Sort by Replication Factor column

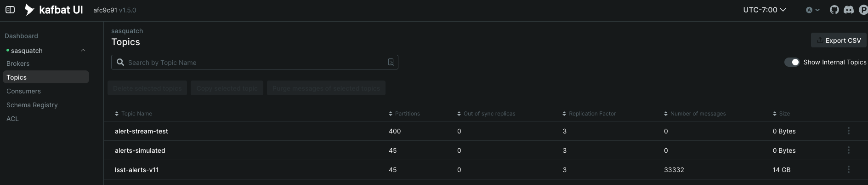[x=589, y=114]
